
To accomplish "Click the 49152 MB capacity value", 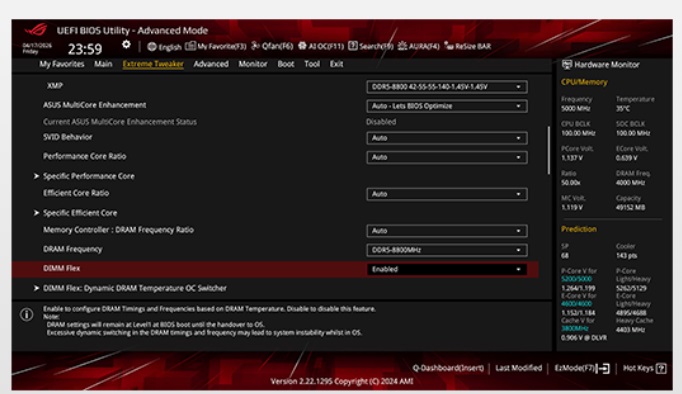I will click(x=630, y=207).
